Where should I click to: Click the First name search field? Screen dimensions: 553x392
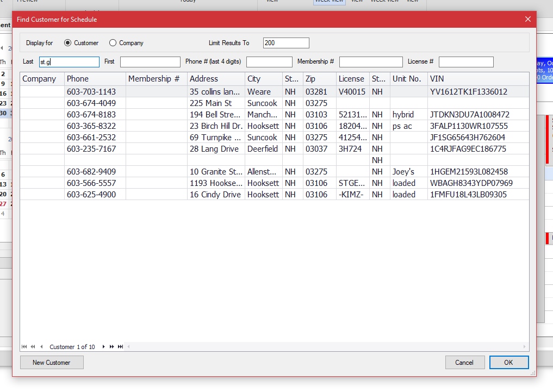click(150, 61)
